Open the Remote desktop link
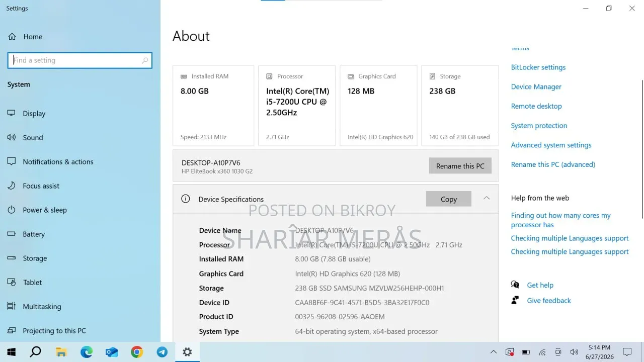Viewport: 644px width, 362px height. pos(536,106)
